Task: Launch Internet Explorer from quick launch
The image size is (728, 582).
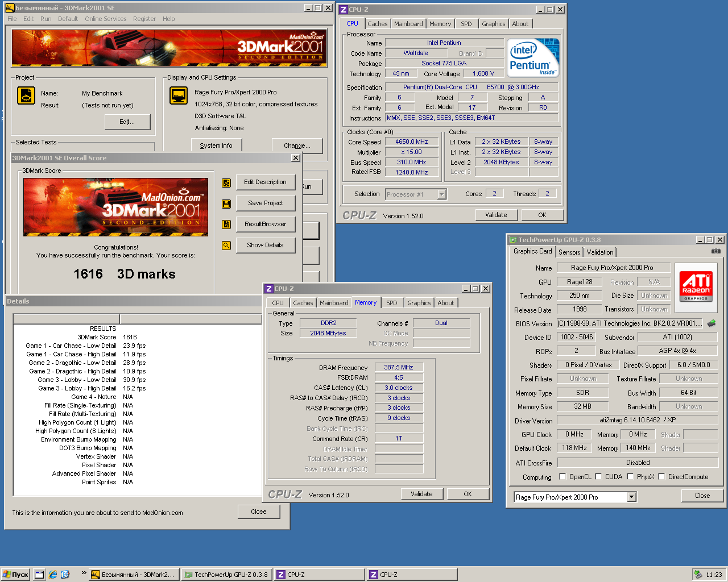Action: point(53,575)
